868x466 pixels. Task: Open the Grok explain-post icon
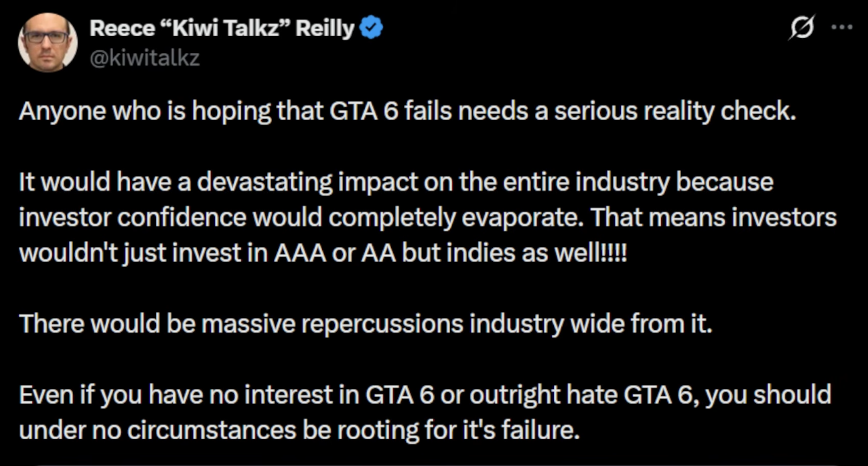pyautogui.click(x=802, y=29)
